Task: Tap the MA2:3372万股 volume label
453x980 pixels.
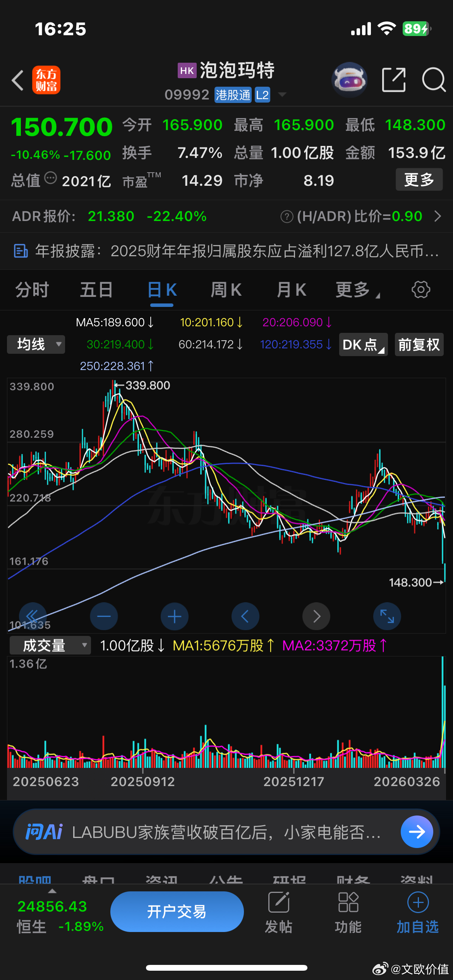Action: (335, 646)
